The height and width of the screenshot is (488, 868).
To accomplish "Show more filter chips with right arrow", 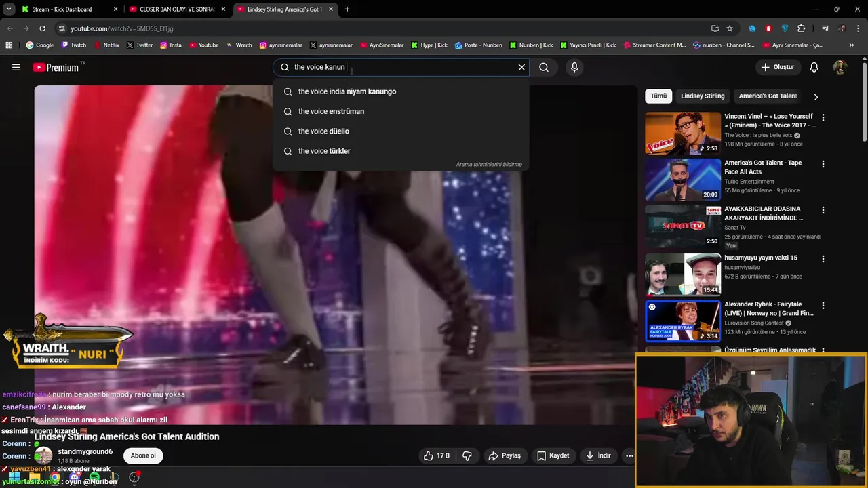I will click(x=816, y=96).
